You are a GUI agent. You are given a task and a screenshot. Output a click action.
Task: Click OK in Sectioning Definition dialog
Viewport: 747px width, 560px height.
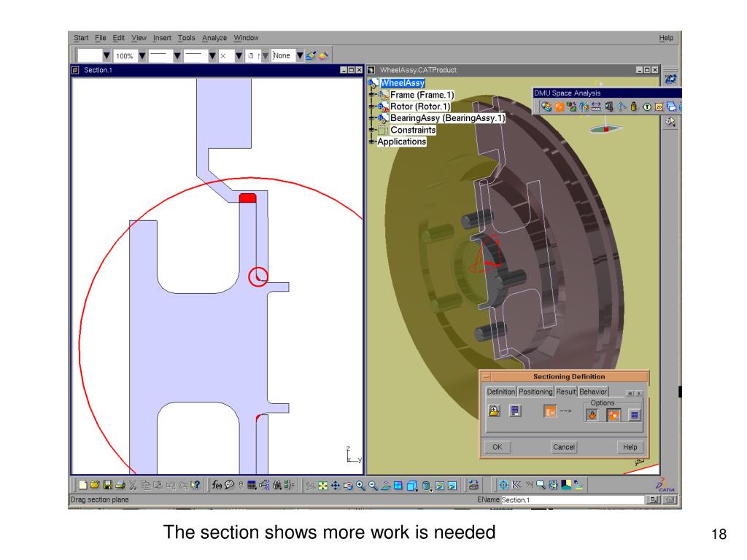coord(498,447)
